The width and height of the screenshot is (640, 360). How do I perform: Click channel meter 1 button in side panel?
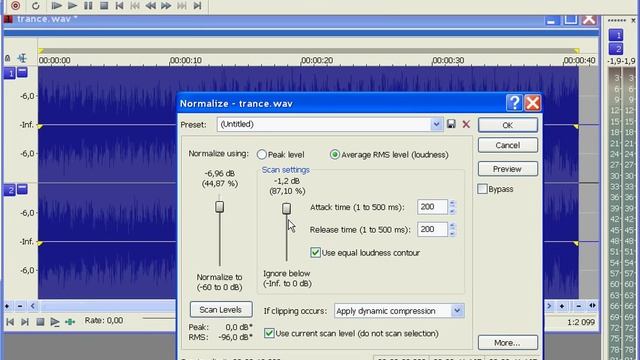click(x=616, y=35)
